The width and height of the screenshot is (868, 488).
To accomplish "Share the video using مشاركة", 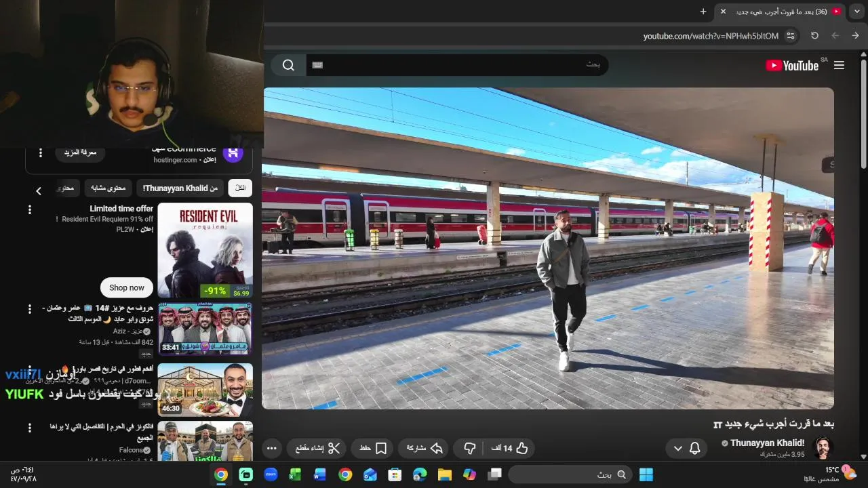I will click(x=425, y=448).
